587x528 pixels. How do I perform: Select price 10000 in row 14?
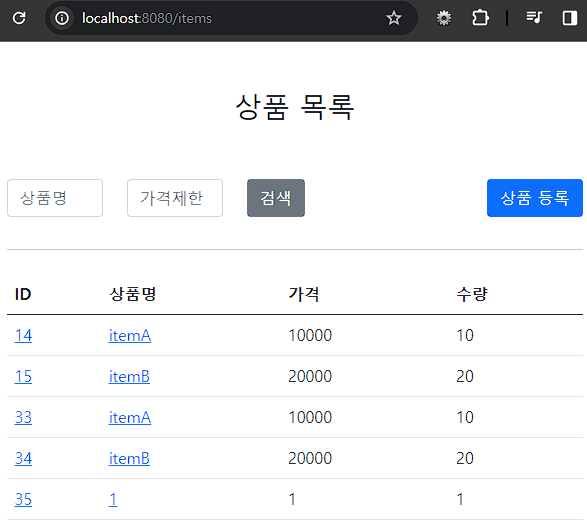coord(310,335)
